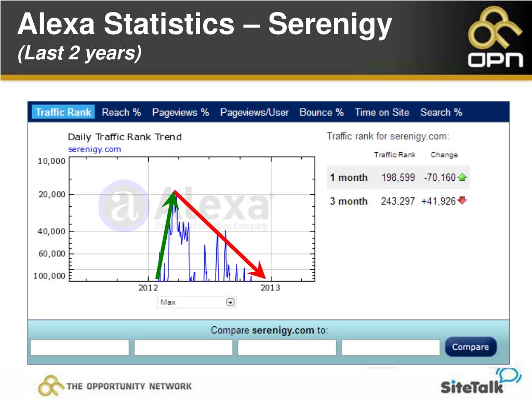Show the Bounce % tab
532x399 pixels.
click(322, 112)
